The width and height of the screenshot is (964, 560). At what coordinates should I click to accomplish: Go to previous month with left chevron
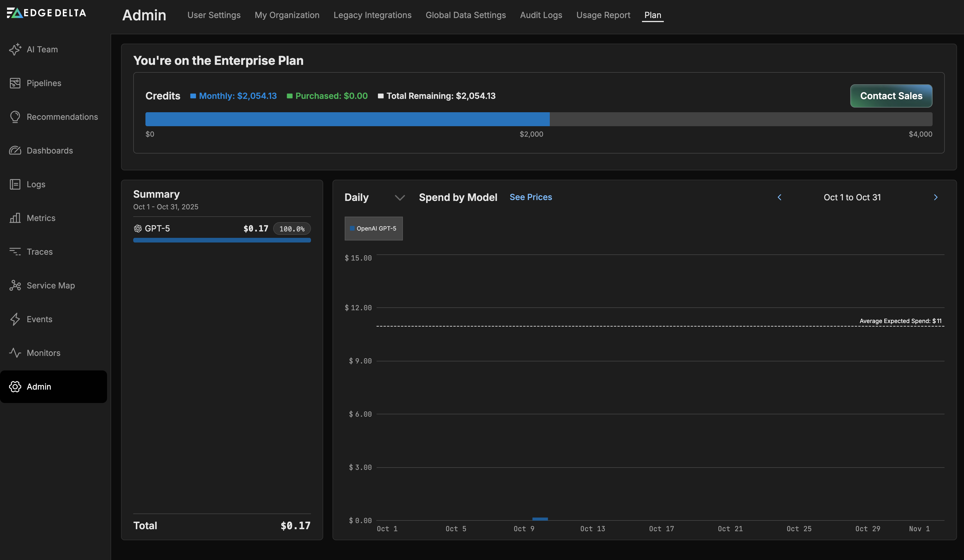tap(779, 197)
